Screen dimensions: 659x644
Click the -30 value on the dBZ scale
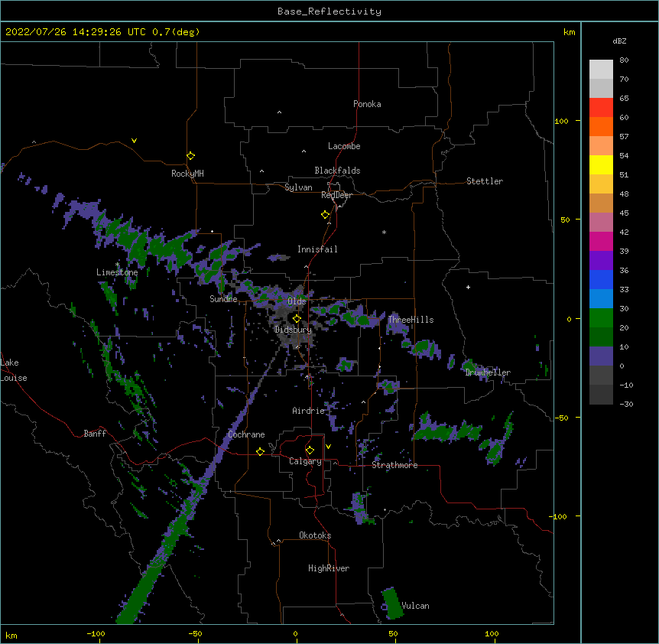(626, 404)
